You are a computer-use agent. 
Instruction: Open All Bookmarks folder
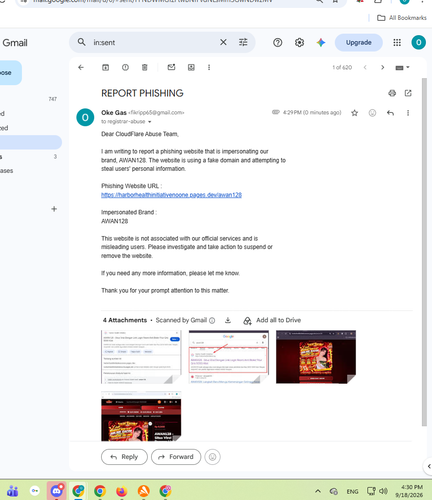[x=402, y=18]
